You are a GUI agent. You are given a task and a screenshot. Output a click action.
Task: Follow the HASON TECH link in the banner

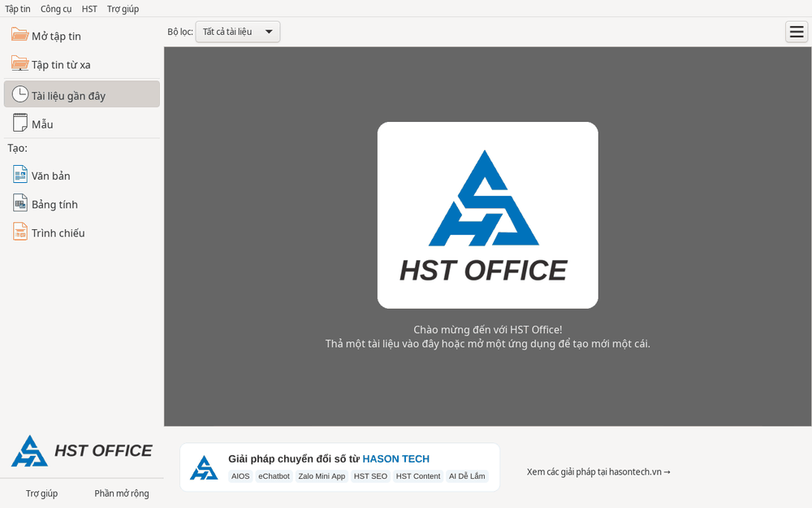395,458
